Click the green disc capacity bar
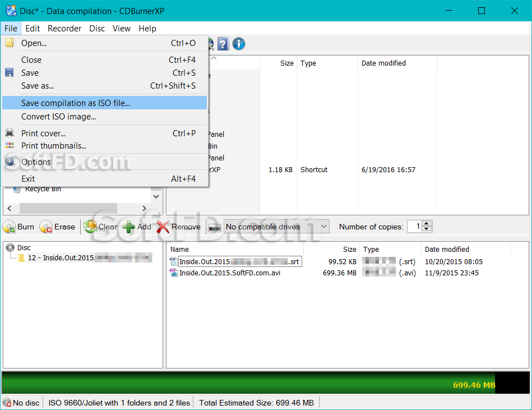This screenshot has height=410, width=532. [248, 383]
